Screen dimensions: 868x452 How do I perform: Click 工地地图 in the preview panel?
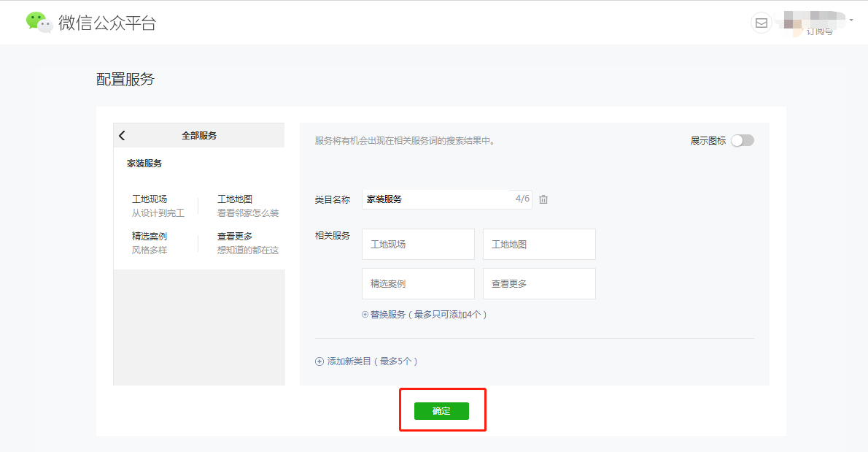(235, 199)
